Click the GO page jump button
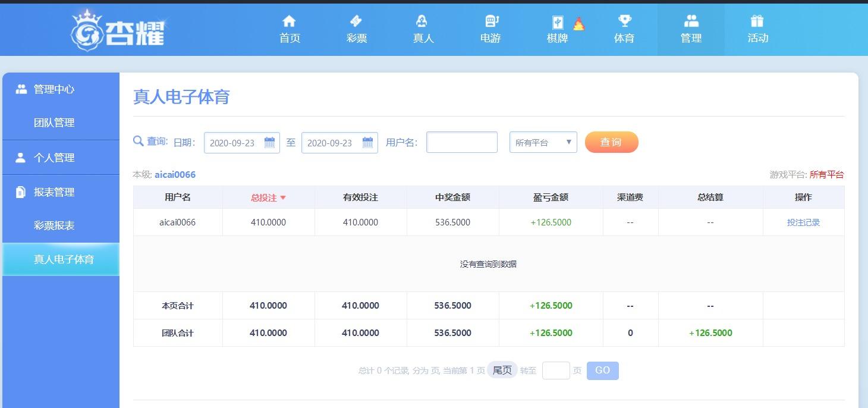868x408 pixels. 602,370
